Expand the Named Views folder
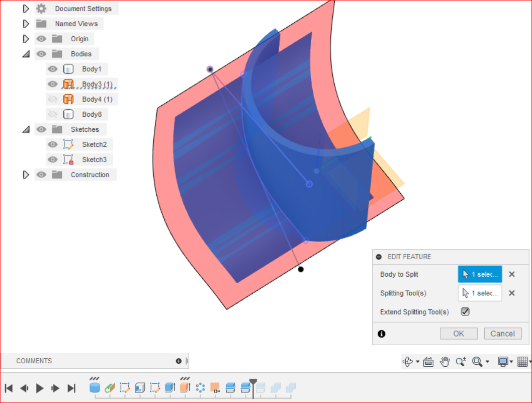This screenshot has width=532, height=403. point(26,24)
